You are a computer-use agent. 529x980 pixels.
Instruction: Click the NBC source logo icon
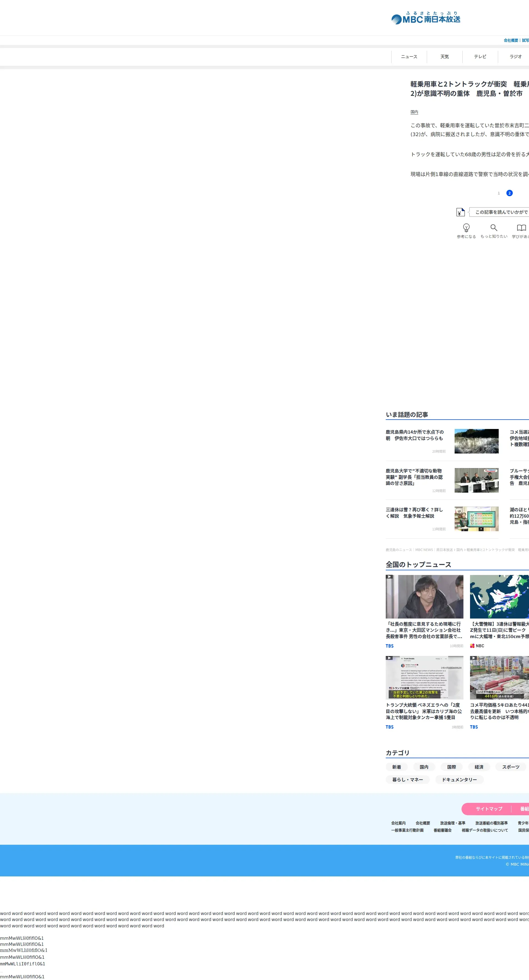tap(472, 646)
